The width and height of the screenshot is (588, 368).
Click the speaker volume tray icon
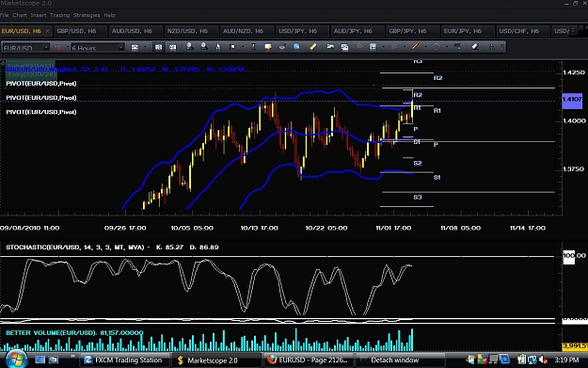click(x=543, y=360)
